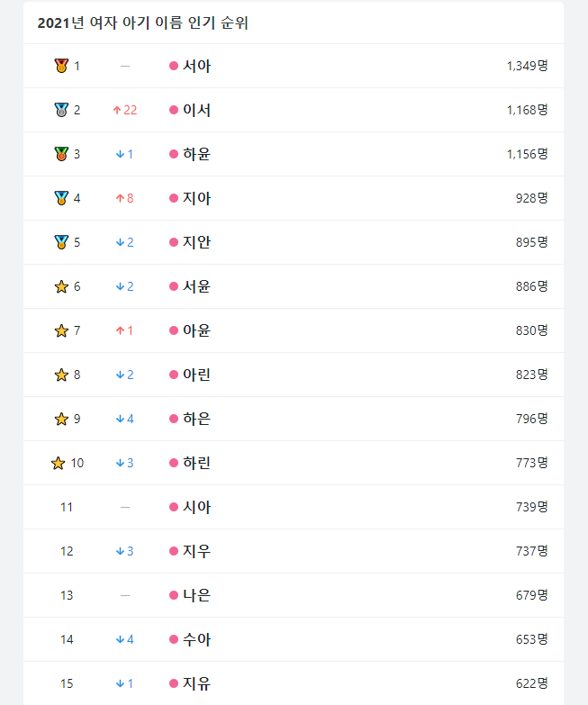Open the name 서아
Image resolution: width=588 pixels, height=705 pixels.
point(196,66)
